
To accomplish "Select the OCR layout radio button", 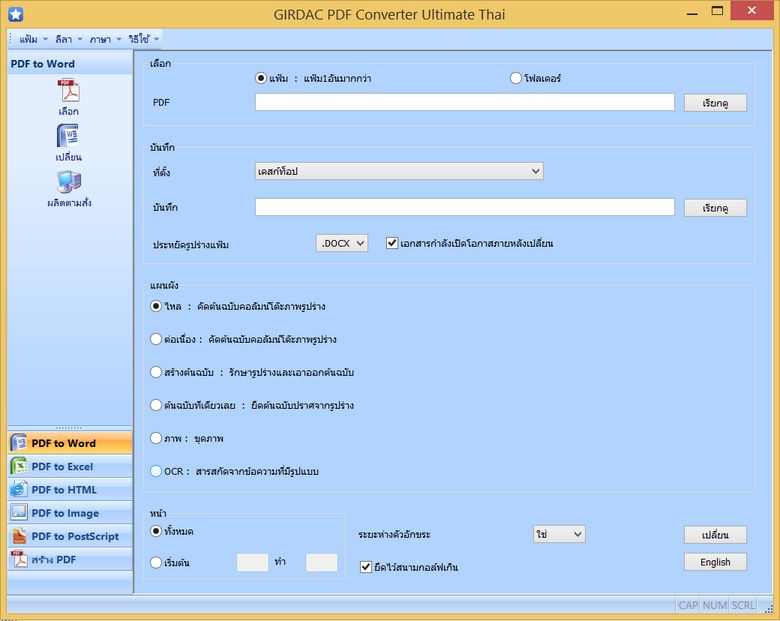I will (x=156, y=471).
